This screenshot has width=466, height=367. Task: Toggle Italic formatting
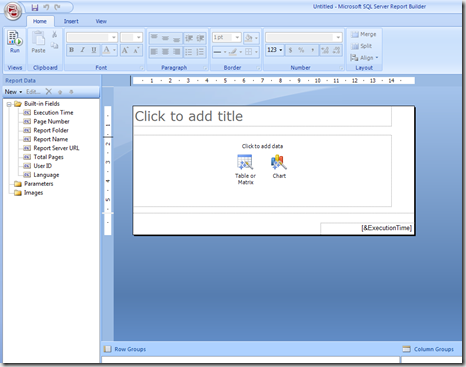[82, 50]
